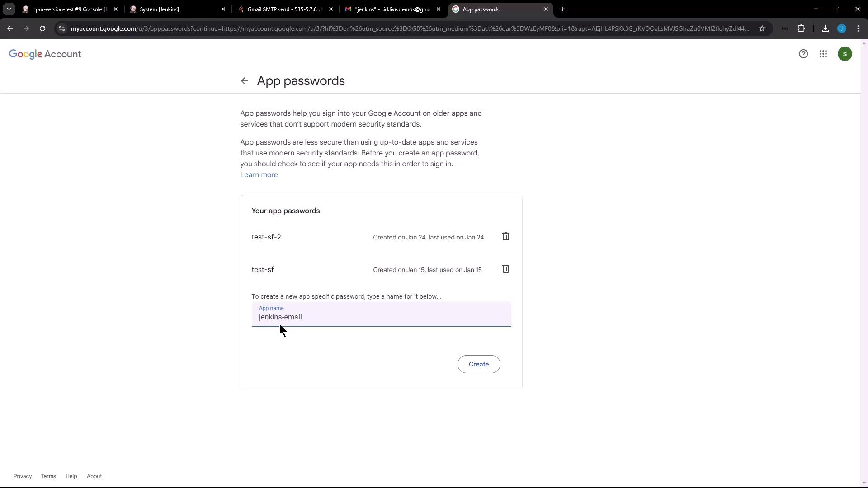Open the Chrome downloads icon
Viewport: 868px width, 488px height.
[825, 28]
